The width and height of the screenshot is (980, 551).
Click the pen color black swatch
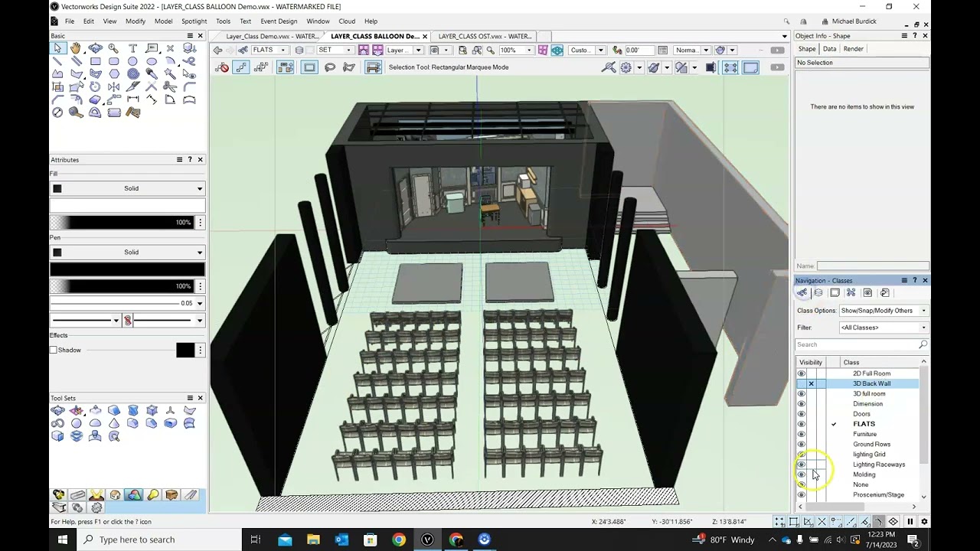coord(127,269)
